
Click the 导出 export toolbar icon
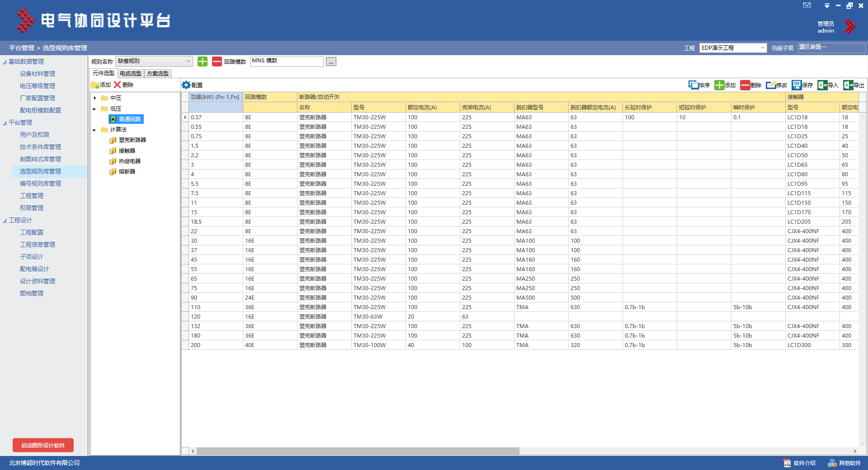click(854, 85)
